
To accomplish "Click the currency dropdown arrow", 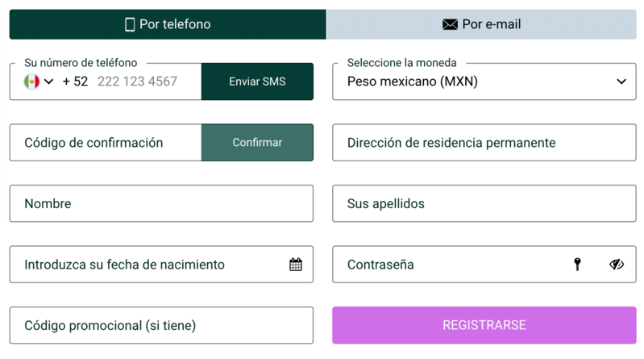I will (x=621, y=81).
